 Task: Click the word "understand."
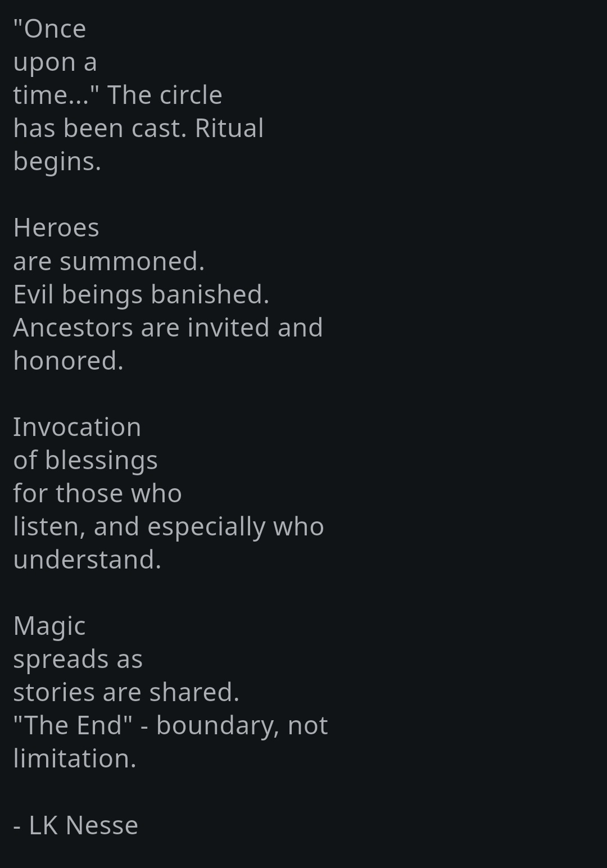point(87,560)
